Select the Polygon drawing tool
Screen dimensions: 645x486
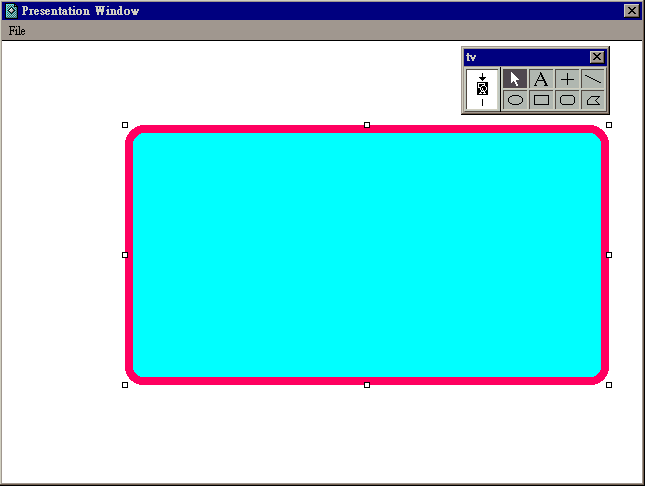[593, 100]
